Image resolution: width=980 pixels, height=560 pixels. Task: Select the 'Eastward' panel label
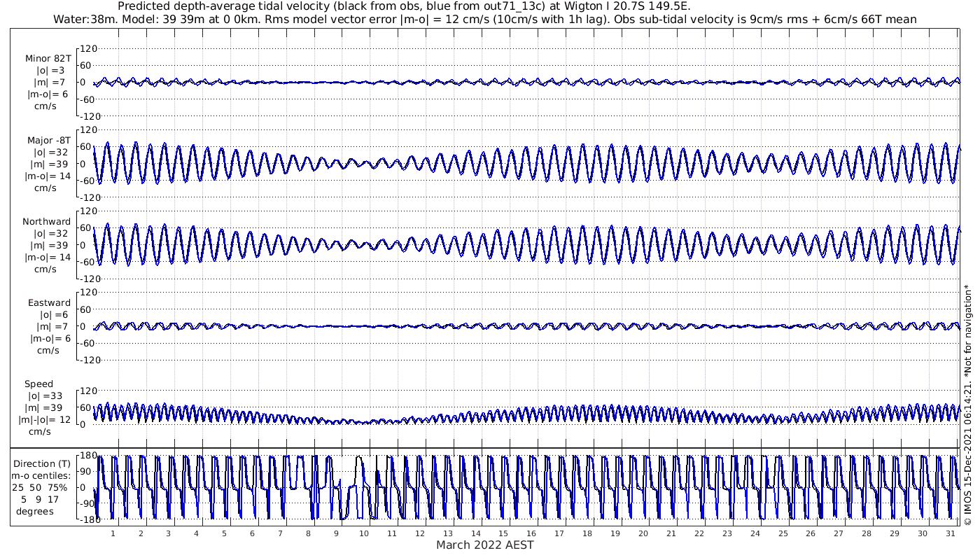click(x=49, y=302)
